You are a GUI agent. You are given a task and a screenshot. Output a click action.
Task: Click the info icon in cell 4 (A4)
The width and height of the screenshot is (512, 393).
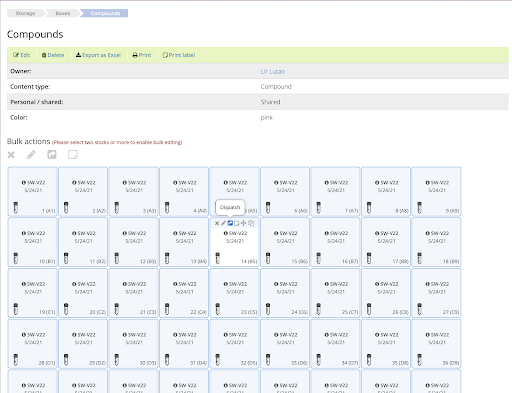pos(175,183)
